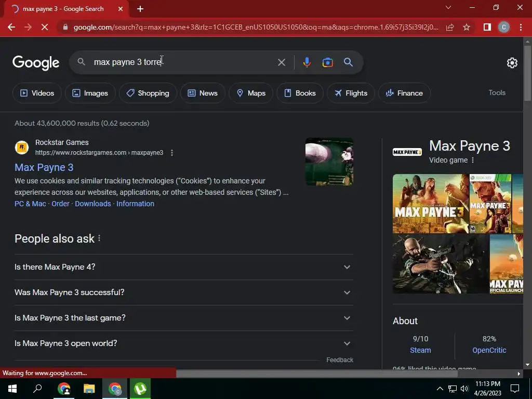Open the Information sitelink
532x399 pixels.
click(x=136, y=204)
